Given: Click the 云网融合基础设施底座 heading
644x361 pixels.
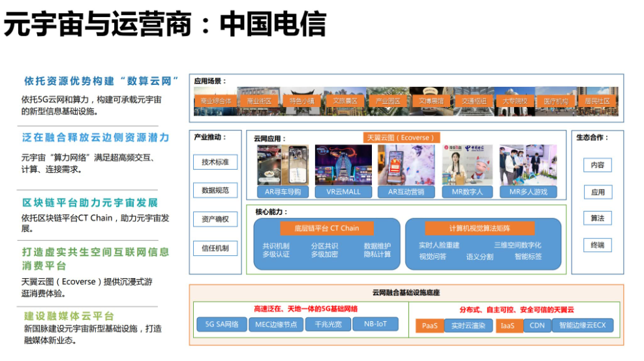Looking at the screenshot, I should 406,293.
